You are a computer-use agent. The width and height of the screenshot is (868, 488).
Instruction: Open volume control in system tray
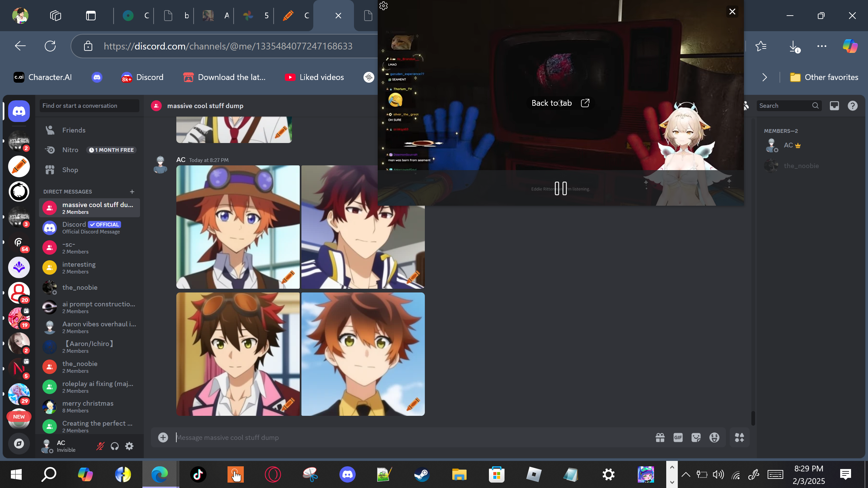point(718,474)
